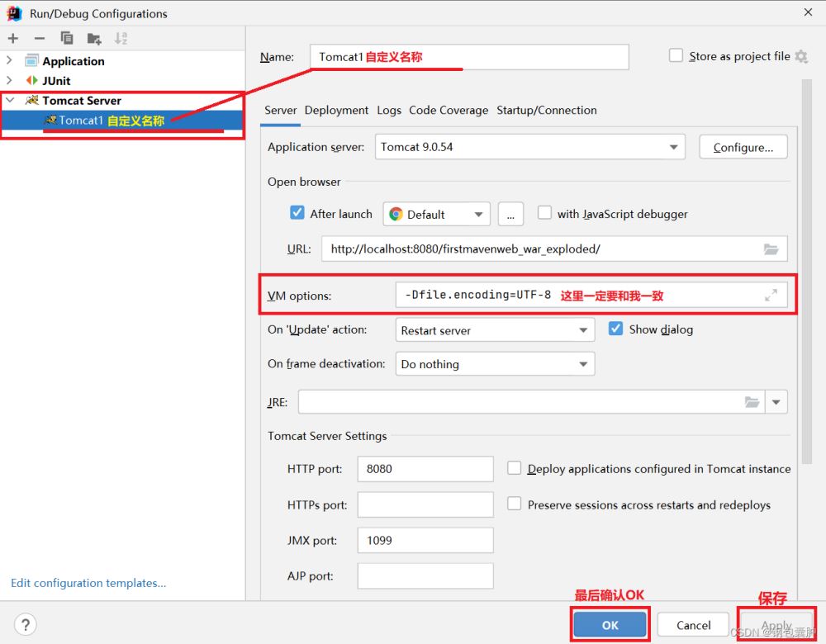Click the JMX port field showing 1099
This screenshot has width=826, height=644.
point(425,540)
